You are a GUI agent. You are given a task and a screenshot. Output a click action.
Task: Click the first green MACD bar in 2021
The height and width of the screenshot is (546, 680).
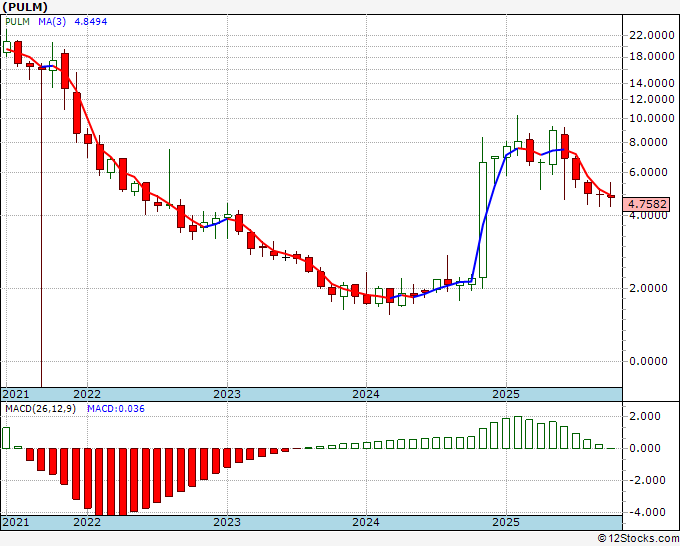point(6,438)
